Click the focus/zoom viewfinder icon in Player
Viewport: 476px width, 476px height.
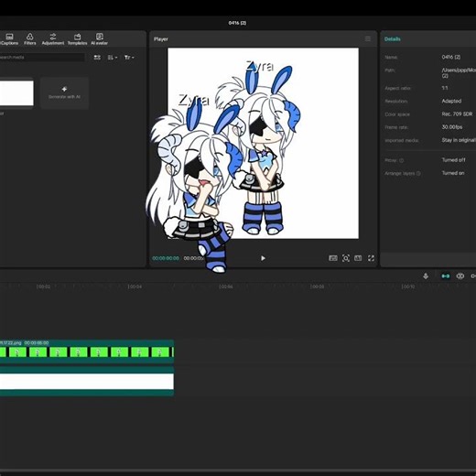click(x=346, y=258)
